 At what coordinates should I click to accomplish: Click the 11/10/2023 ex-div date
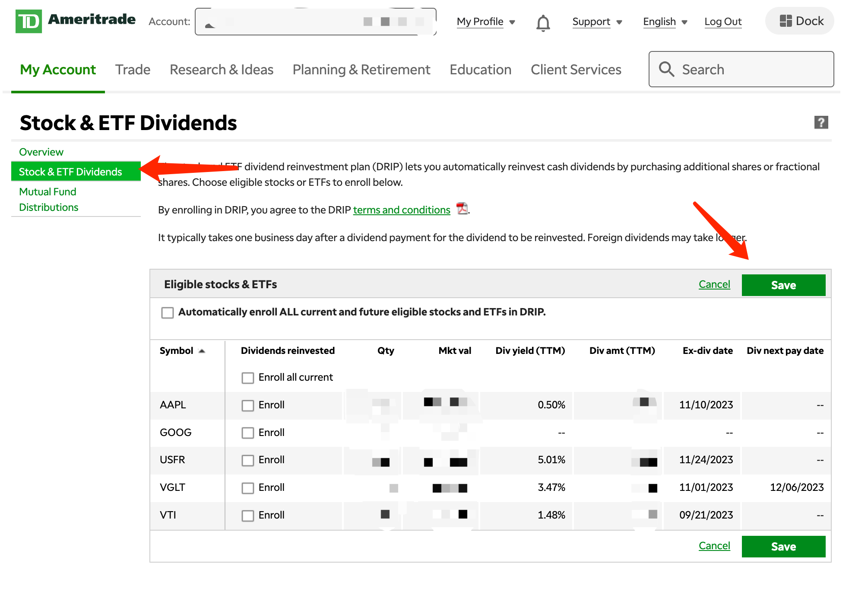click(706, 405)
